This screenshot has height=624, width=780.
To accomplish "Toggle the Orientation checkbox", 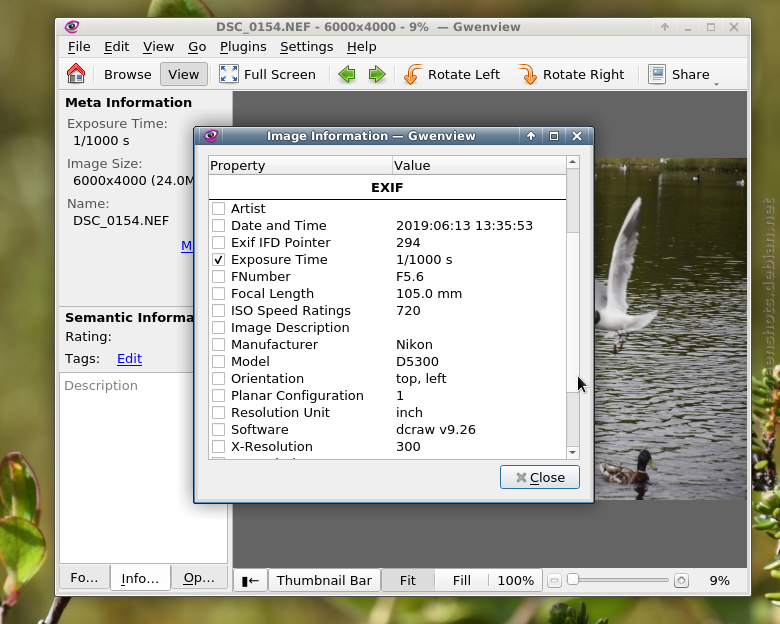I will (218, 378).
